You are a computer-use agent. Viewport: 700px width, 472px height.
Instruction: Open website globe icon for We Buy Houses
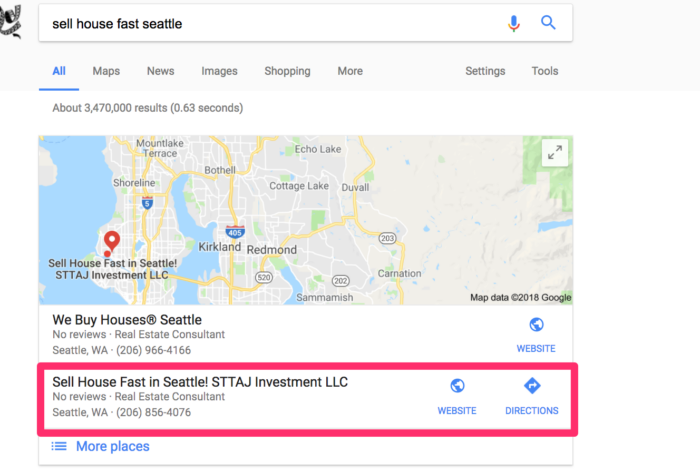tap(536, 325)
